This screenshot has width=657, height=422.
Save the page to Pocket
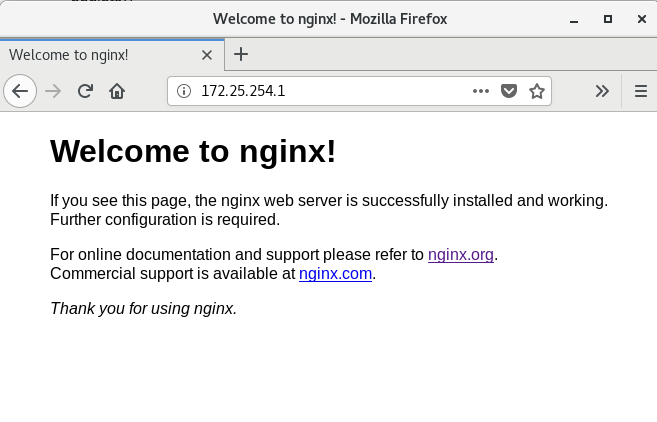pos(509,91)
